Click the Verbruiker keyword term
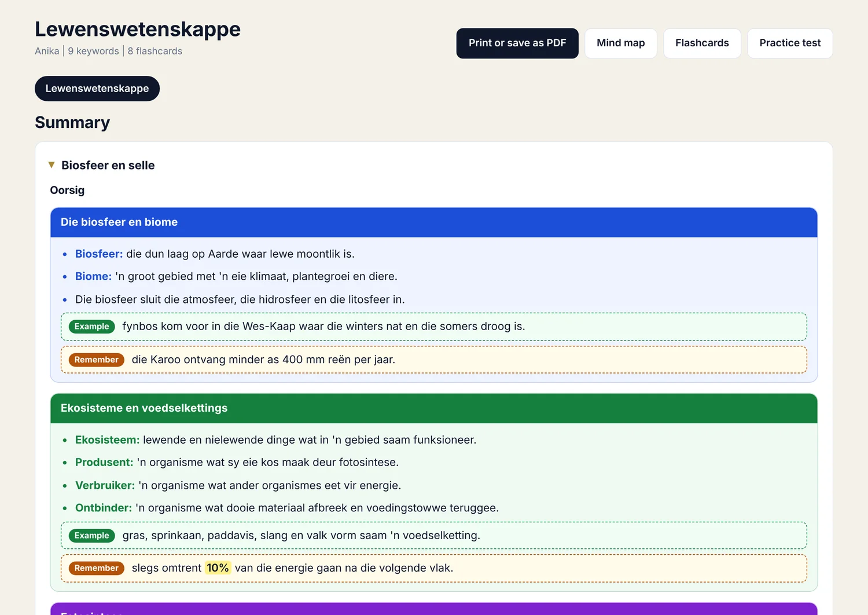The width and height of the screenshot is (868, 615). tap(105, 486)
